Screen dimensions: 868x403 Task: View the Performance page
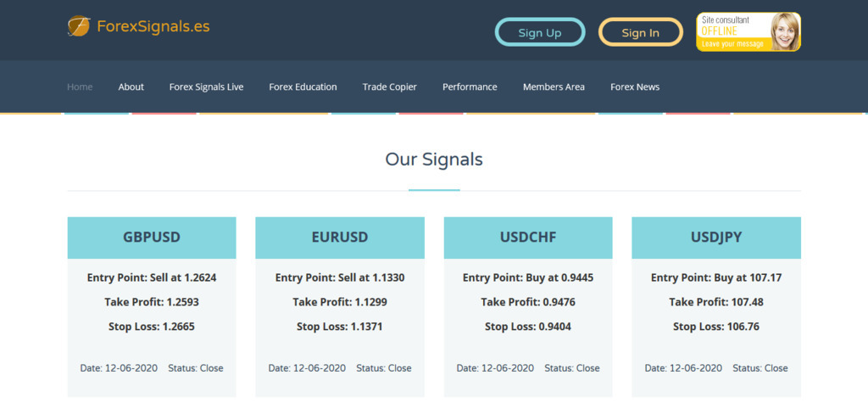point(470,87)
